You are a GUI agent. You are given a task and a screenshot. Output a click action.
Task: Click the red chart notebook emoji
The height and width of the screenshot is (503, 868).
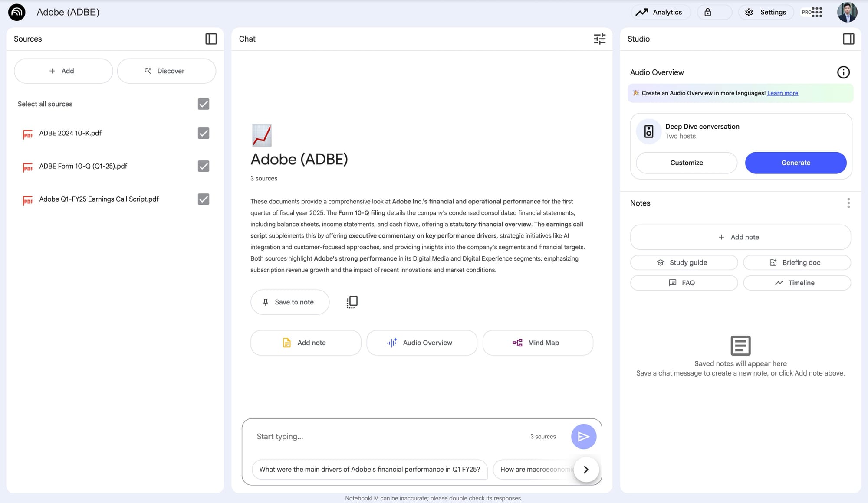tap(262, 135)
